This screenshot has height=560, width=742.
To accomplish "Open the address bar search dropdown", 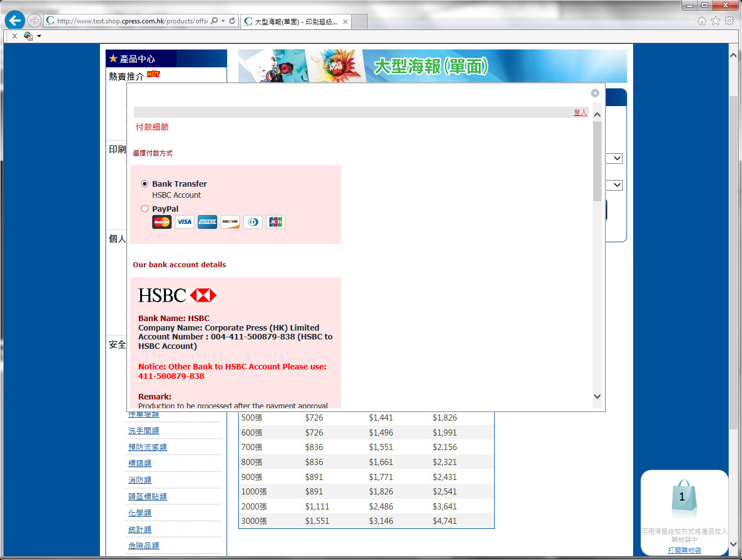I will coord(223,21).
